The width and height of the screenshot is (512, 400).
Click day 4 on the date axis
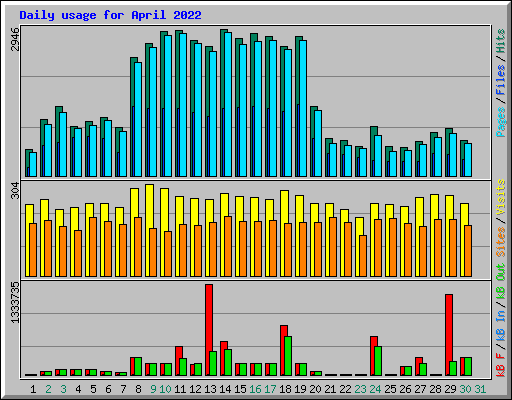[78, 389]
